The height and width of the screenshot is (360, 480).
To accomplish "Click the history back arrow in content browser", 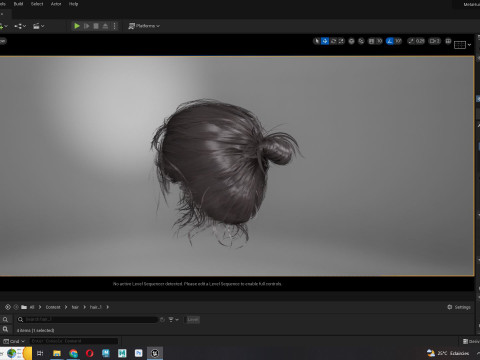I will coord(8,307).
